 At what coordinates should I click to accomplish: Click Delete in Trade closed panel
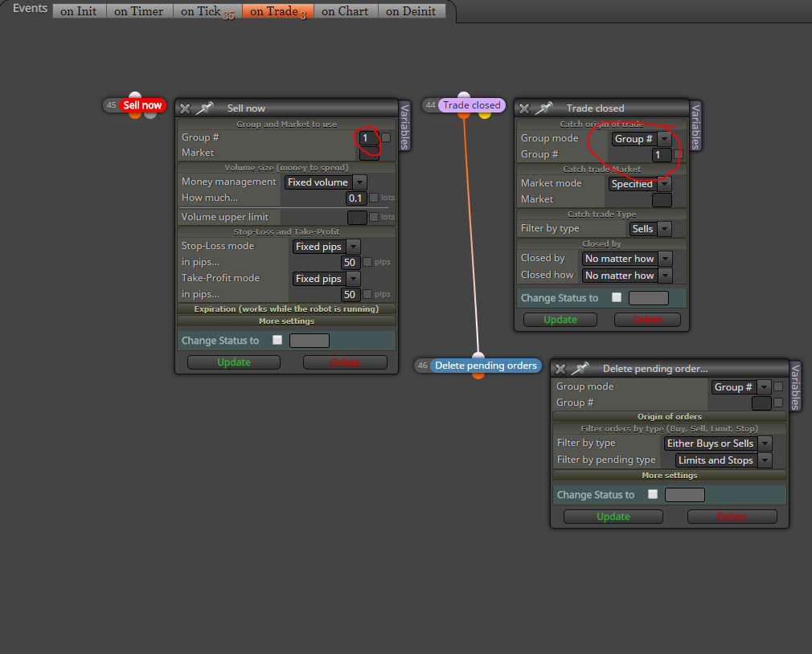pyautogui.click(x=647, y=320)
